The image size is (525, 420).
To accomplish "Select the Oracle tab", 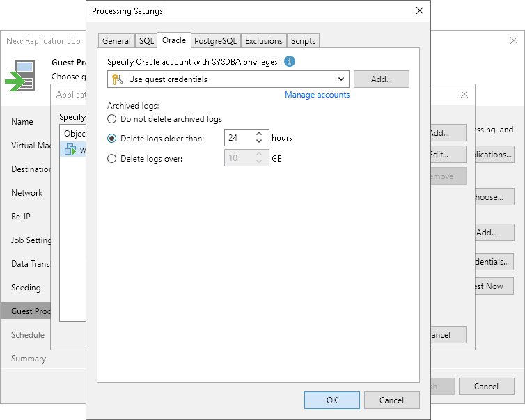I will 174,40.
